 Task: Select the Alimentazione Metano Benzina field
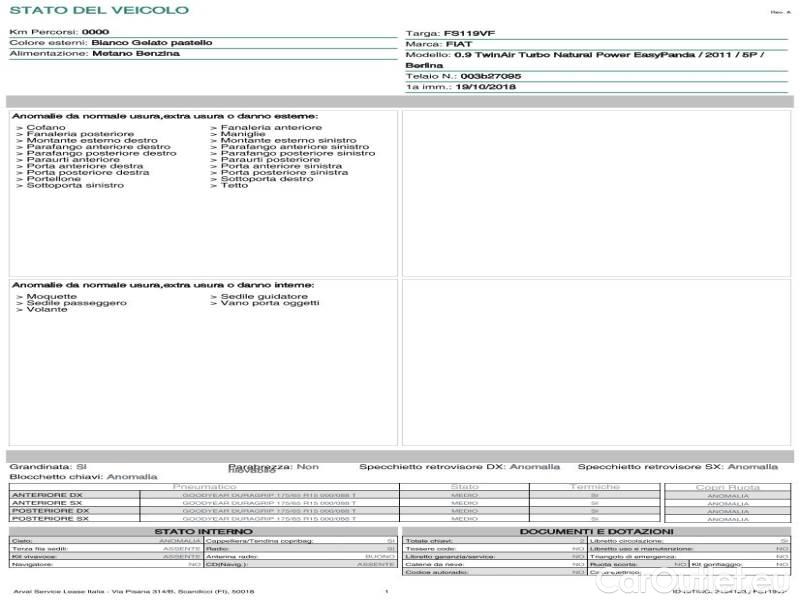click(136, 54)
